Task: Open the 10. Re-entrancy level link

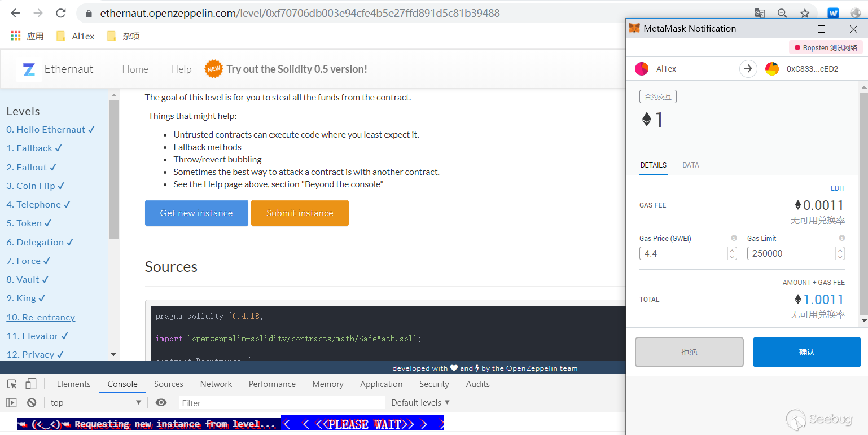Action: (x=41, y=317)
